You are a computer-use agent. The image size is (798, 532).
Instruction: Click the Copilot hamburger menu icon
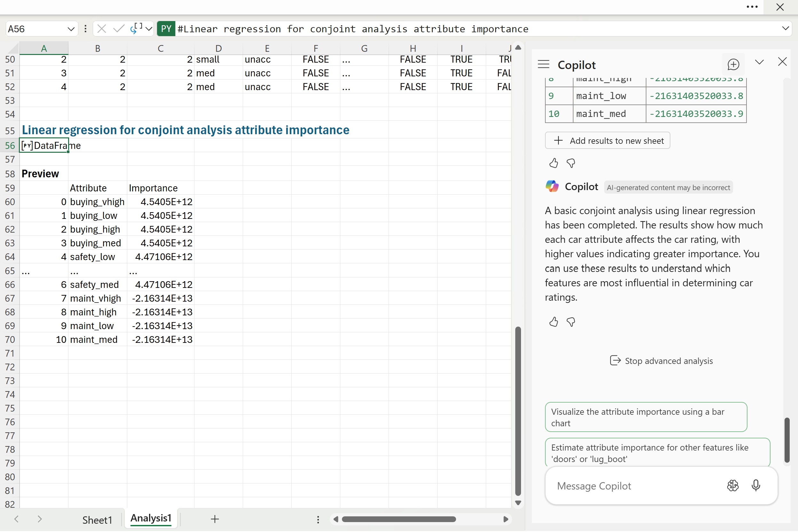point(543,65)
